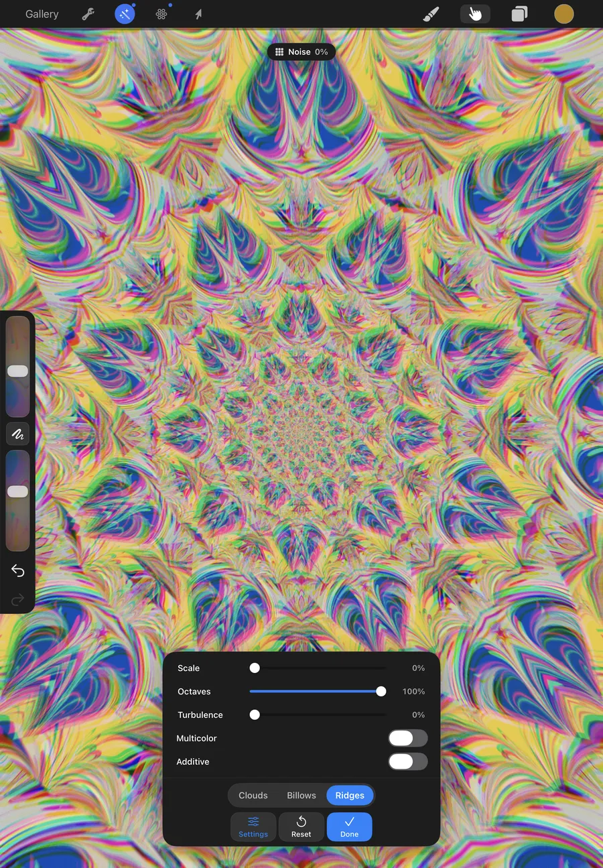The image size is (603, 868).
Task: Select the Smudge finger tool
Action: point(475,14)
